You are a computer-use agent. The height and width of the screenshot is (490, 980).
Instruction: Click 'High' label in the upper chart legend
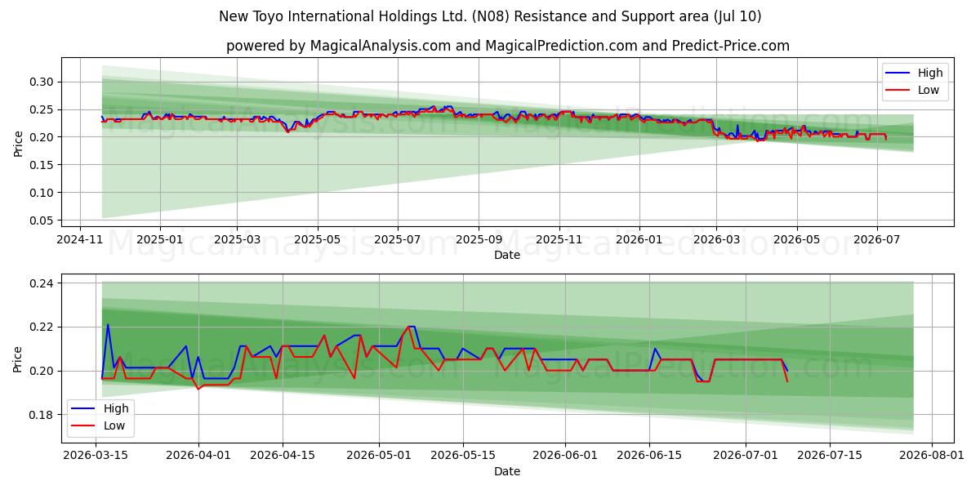(930, 73)
